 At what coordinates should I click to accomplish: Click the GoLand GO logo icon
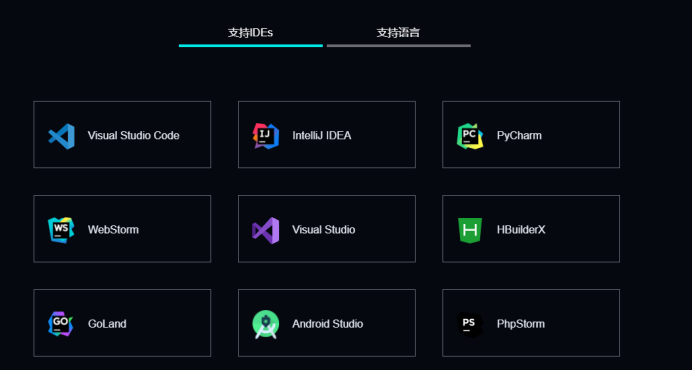pos(61,324)
